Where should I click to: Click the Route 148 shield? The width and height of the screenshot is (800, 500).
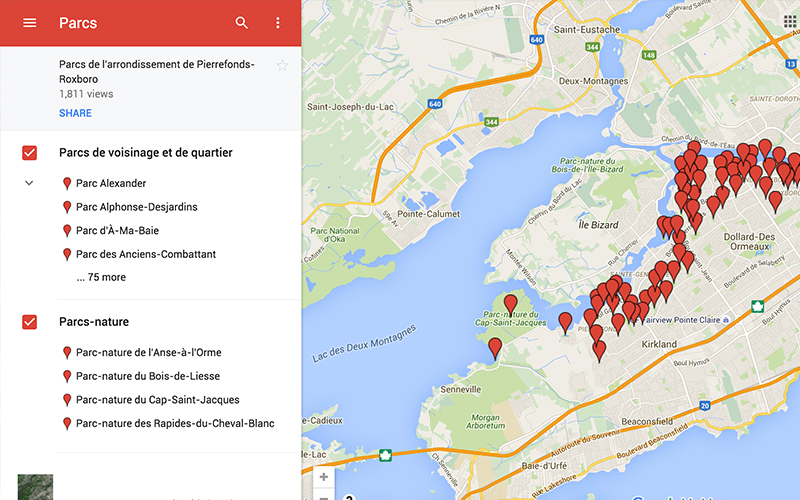tap(648, 55)
